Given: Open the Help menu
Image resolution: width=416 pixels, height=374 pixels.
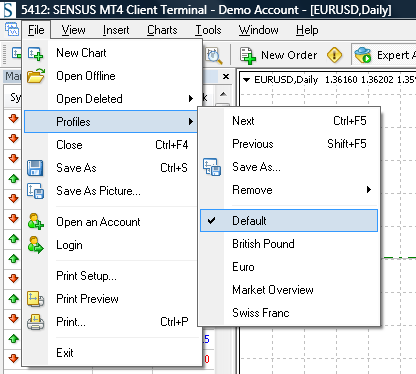Looking at the screenshot, I should point(307,30).
